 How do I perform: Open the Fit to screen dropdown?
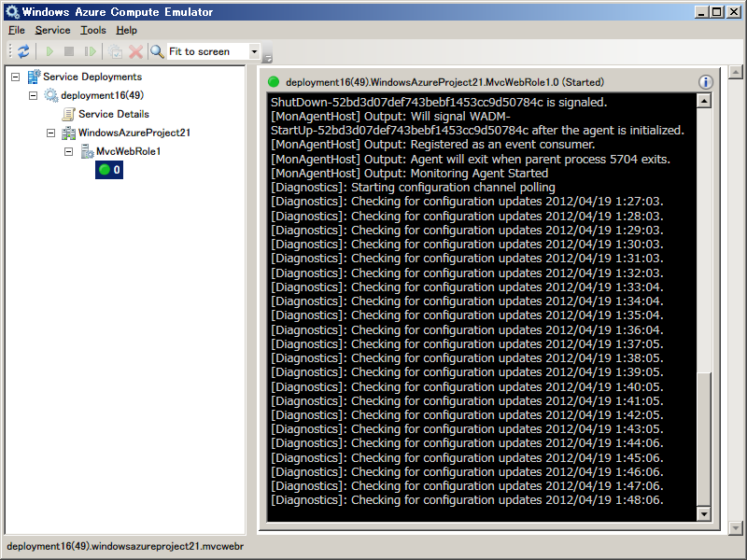[254, 51]
